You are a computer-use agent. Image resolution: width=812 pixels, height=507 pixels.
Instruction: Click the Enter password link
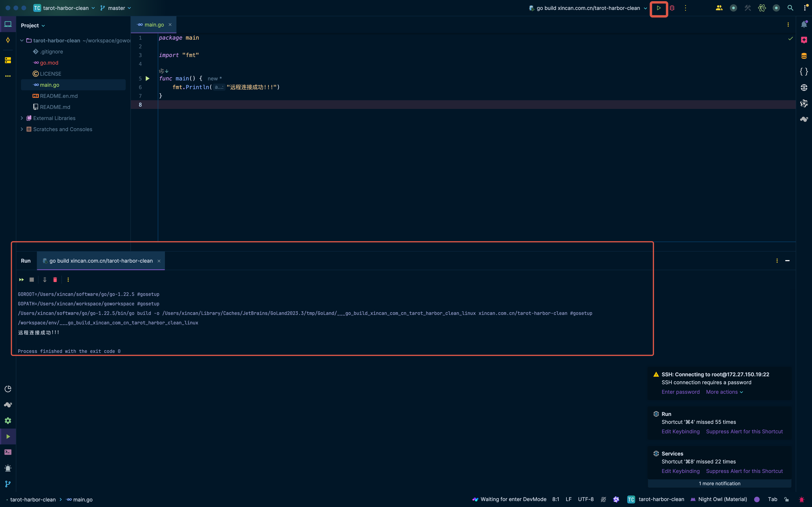coord(681,392)
